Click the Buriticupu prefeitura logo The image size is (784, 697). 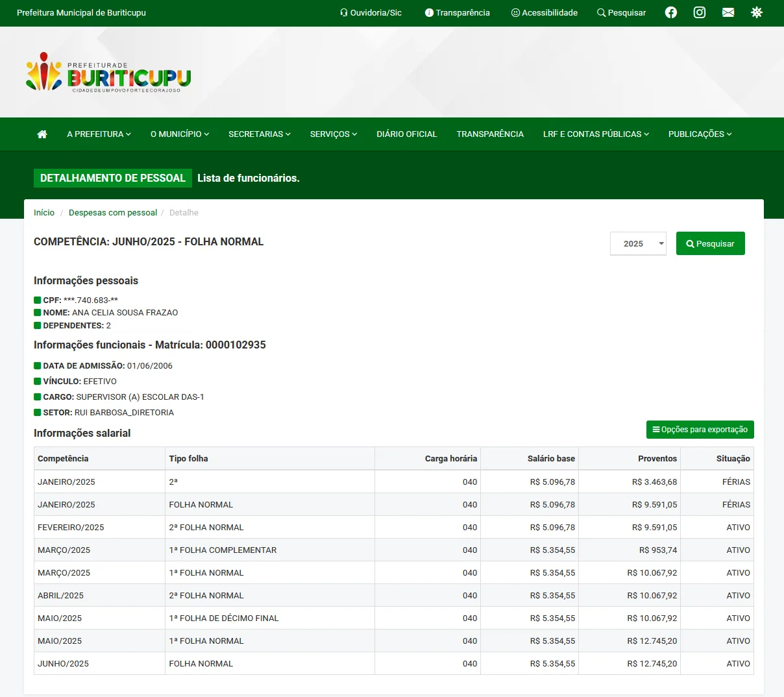(108, 72)
